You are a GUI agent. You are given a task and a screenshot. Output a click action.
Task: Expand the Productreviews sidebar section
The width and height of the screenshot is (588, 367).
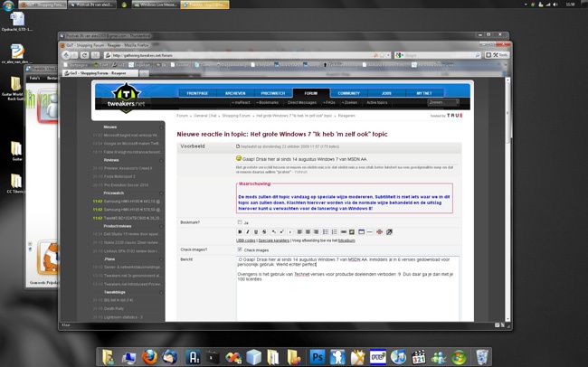pos(161,226)
